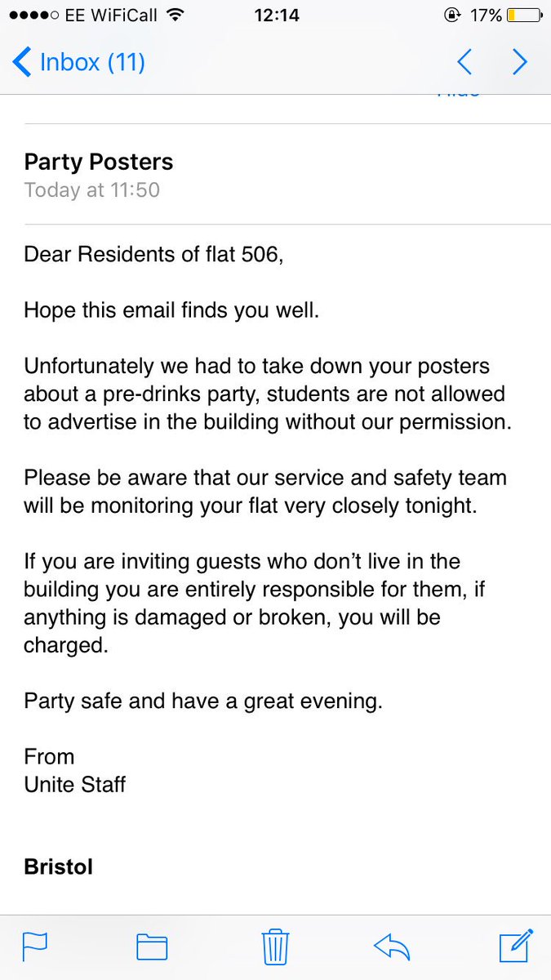Delete the email with trash icon
The height and width of the screenshot is (980, 551).
274,946
